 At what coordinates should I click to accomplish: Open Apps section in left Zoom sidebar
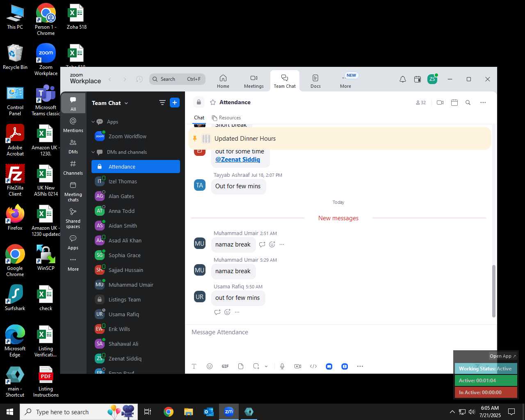point(73,242)
